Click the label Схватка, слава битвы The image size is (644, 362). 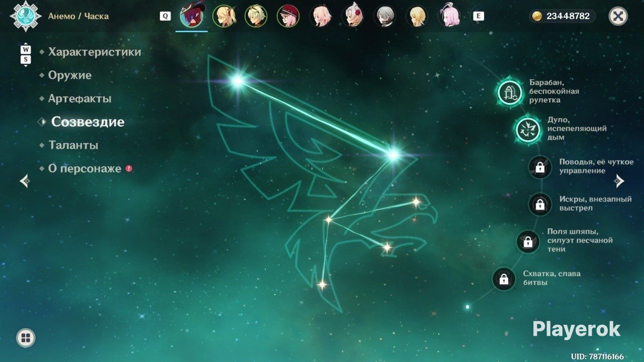[x=552, y=278]
